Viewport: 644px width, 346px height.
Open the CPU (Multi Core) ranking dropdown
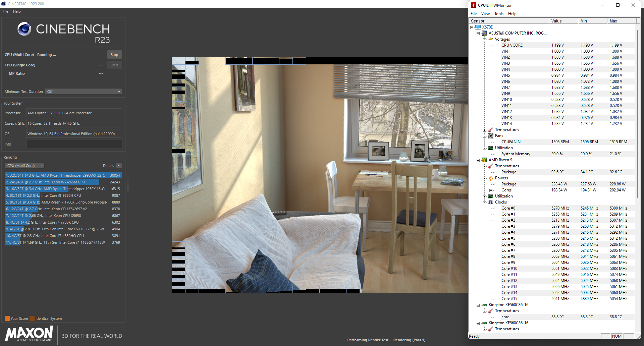(x=25, y=166)
